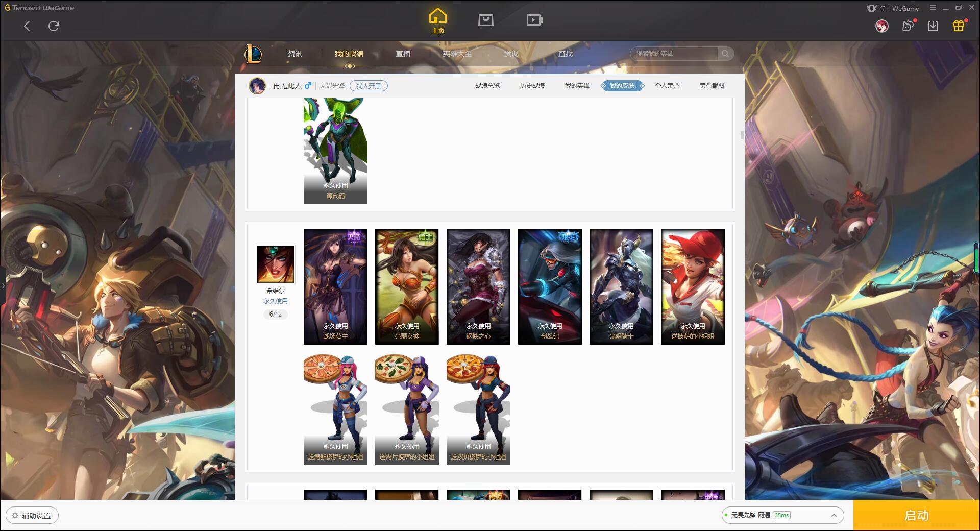Click the 6/12 skin count badge
980x531 pixels.
pyautogui.click(x=276, y=314)
